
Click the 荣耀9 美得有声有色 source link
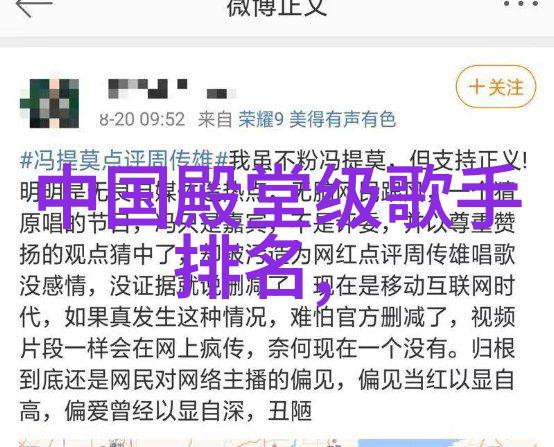[317, 119]
